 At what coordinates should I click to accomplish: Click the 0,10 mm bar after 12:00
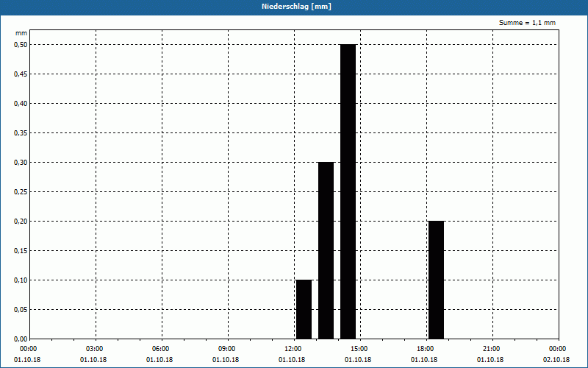(304, 309)
